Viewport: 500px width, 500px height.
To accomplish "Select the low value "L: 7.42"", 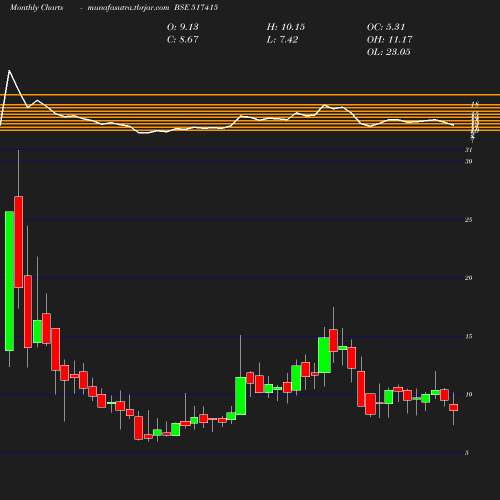I will (282, 39).
